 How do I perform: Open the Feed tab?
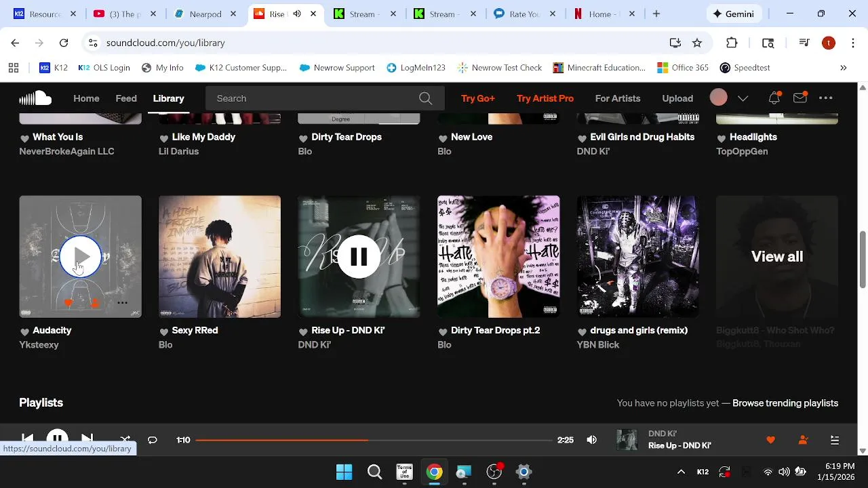click(x=126, y=98)
